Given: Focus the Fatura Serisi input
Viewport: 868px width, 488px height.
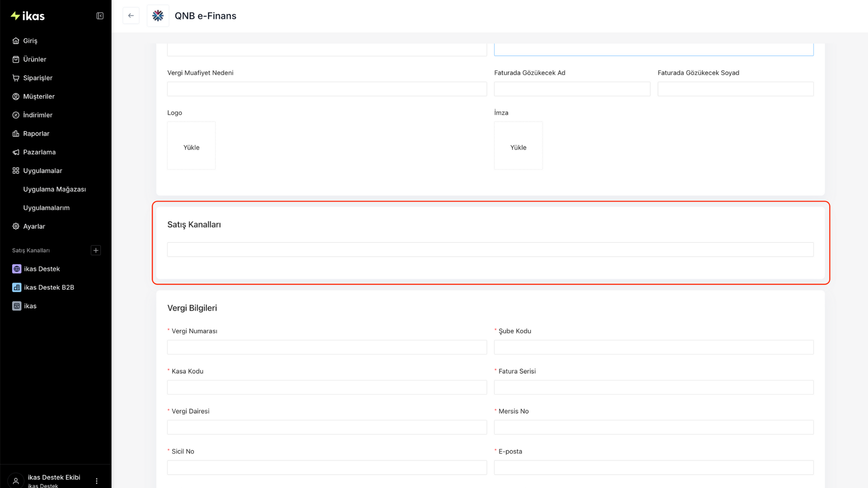Looking at the screenshot, I should pyautogui.click(x=654, y=387).
